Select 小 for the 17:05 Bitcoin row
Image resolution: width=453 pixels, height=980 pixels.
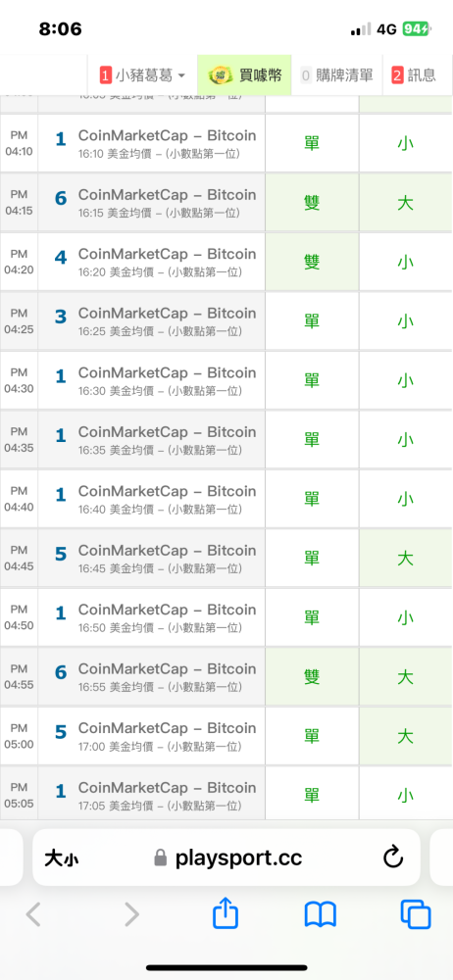(x=406, y=795)
